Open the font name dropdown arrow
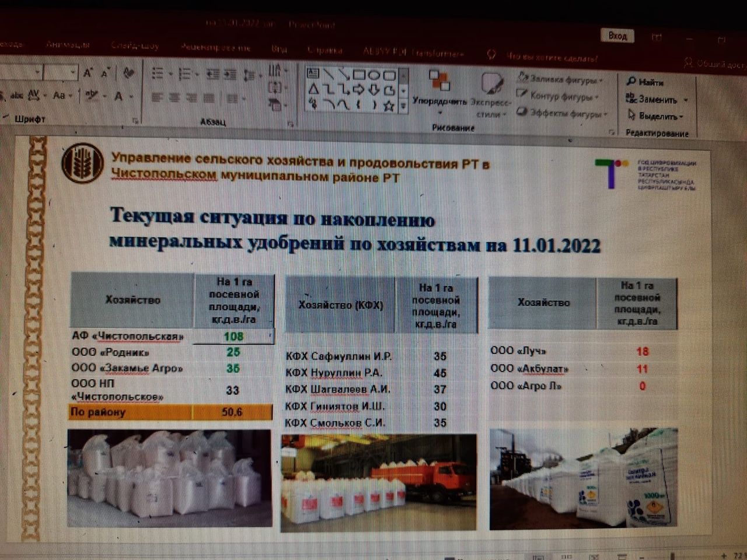 tap(39, 72)
